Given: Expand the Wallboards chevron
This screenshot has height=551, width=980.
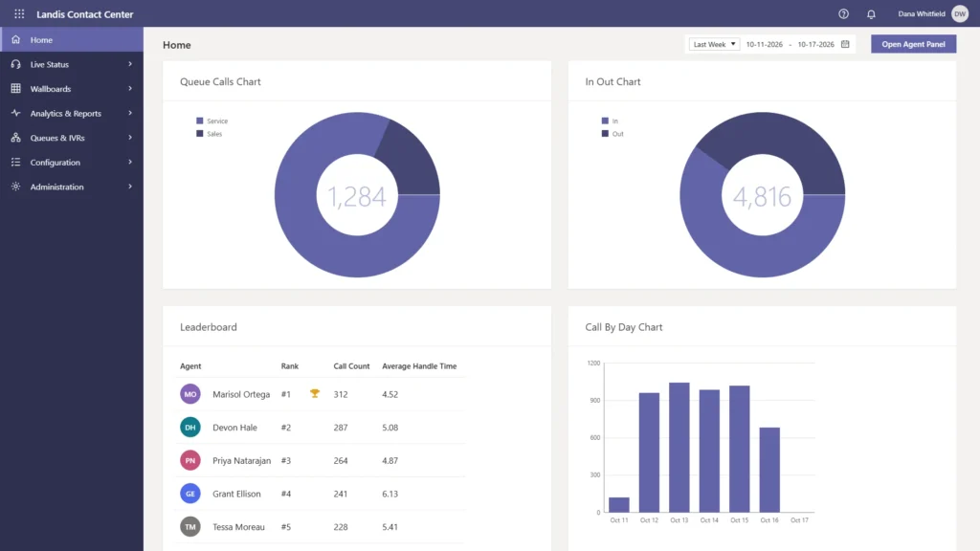Looking at the screenshot, I should [x=130, y=88].
